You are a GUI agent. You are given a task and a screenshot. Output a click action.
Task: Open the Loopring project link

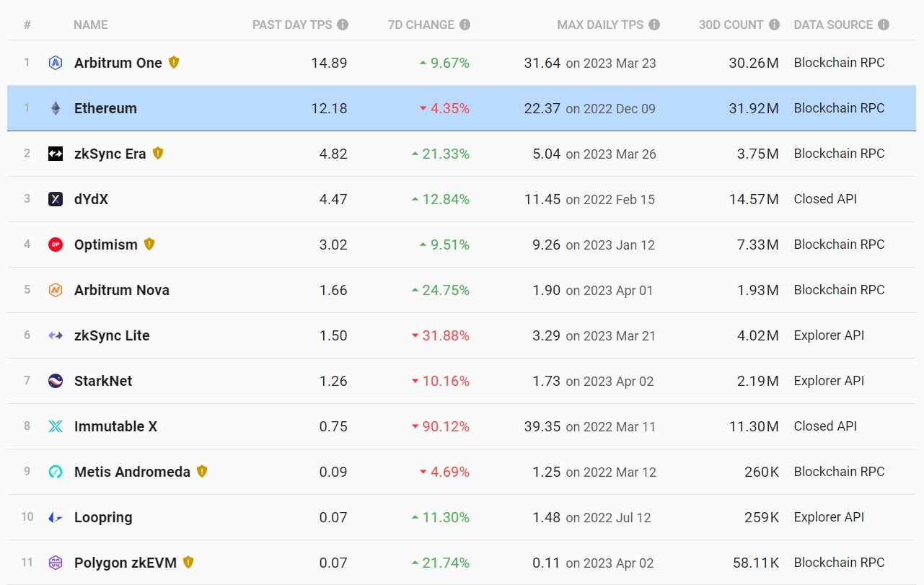(x=103, y=517)
